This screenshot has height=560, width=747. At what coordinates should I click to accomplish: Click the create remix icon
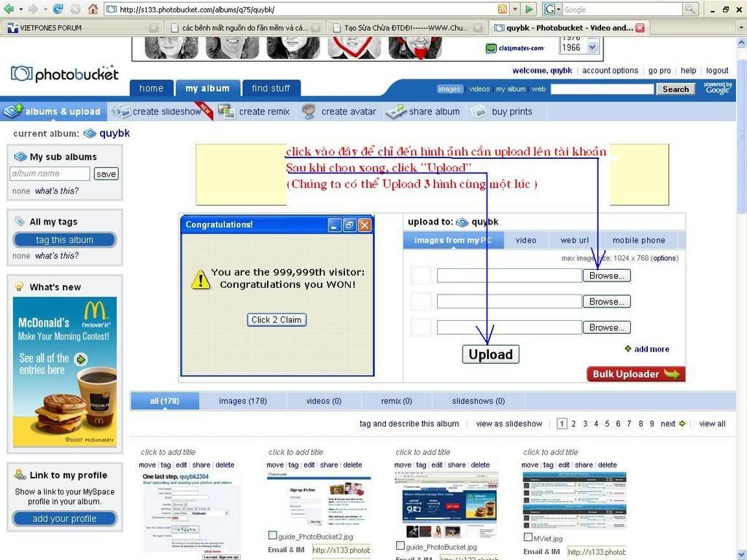point(226,112)
